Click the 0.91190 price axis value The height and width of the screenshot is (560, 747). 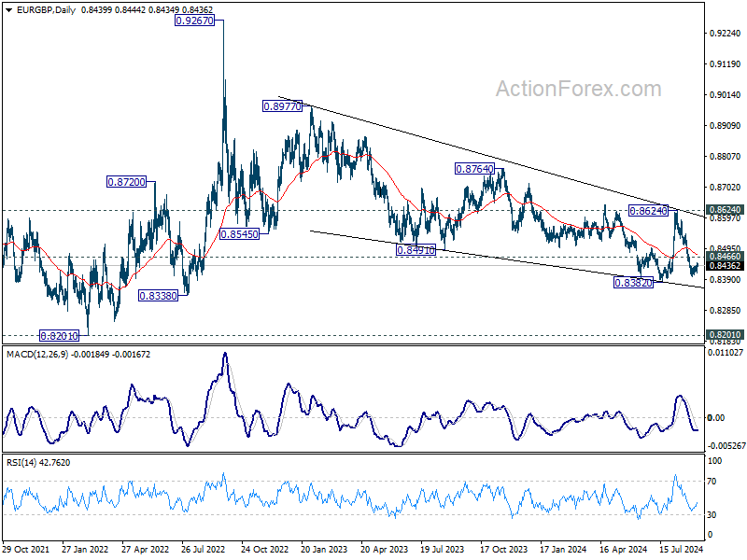click(726, 63)
